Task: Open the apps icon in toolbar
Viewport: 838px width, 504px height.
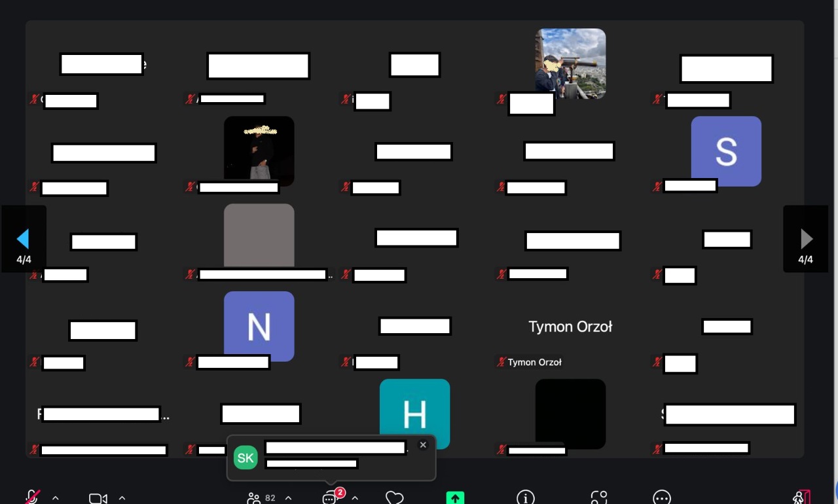Action: coord(598,498)
